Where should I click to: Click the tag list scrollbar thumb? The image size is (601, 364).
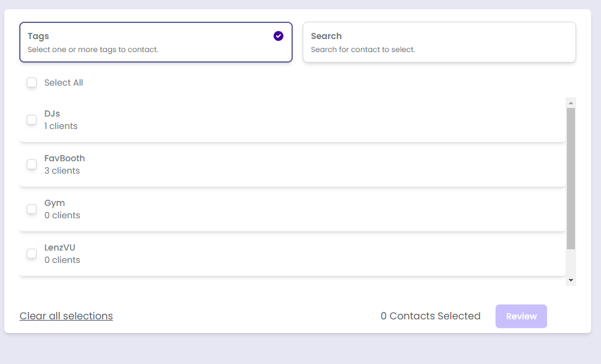click(x=571, y=179)
